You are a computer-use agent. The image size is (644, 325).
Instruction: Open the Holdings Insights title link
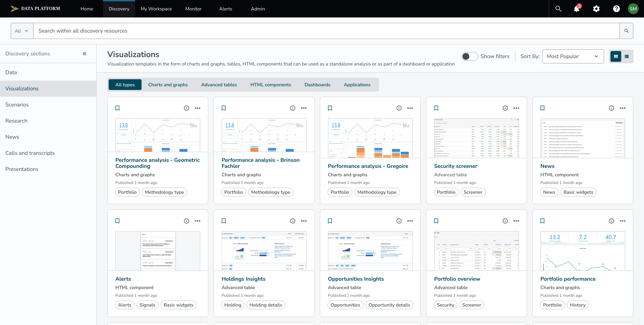[243, 279]
